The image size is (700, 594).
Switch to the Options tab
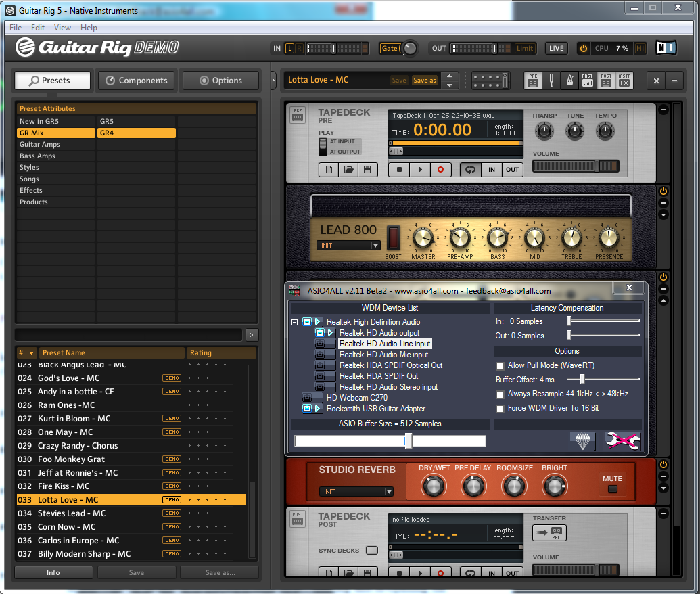click(220, 81)
